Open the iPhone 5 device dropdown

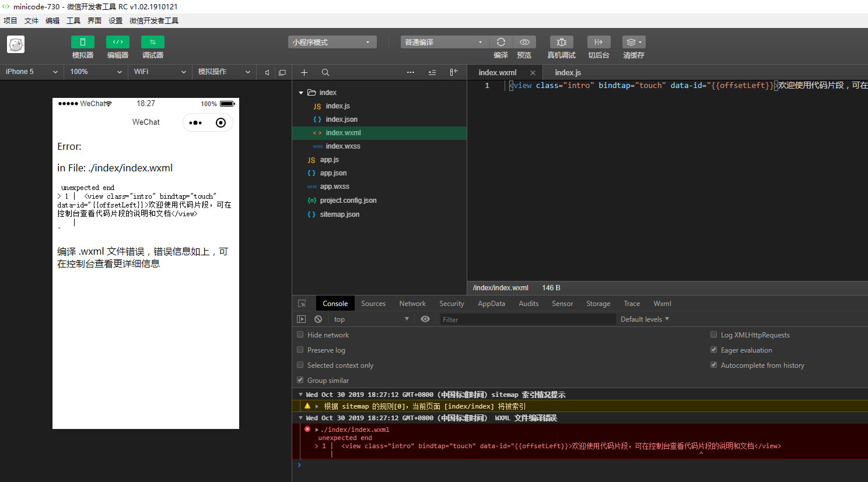tap(32, 72)
